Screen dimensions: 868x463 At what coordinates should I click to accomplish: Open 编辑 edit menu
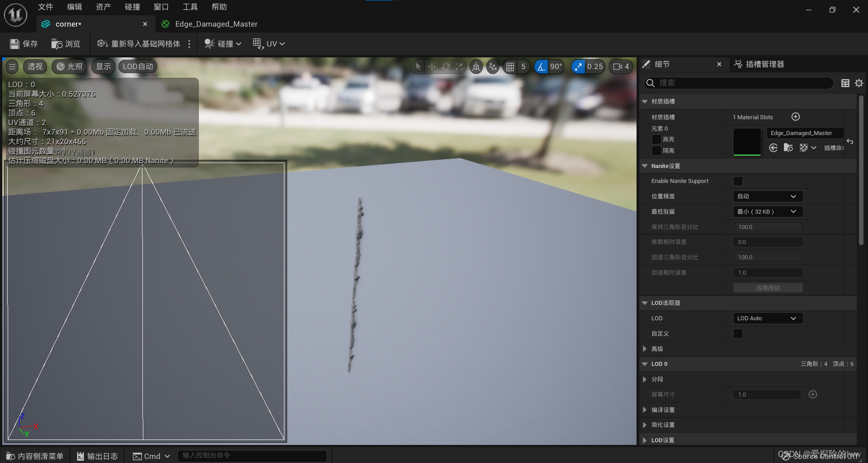(x=75, y=7)
